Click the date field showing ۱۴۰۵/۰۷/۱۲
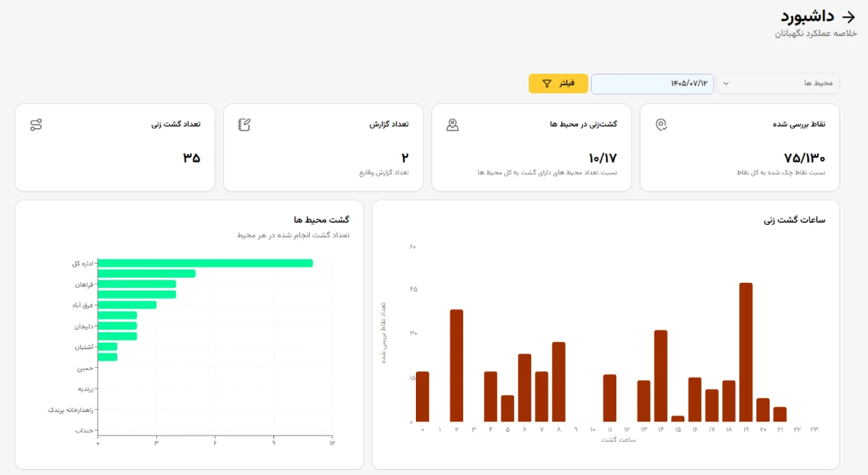The image size is (868, 475). point(652,84)
